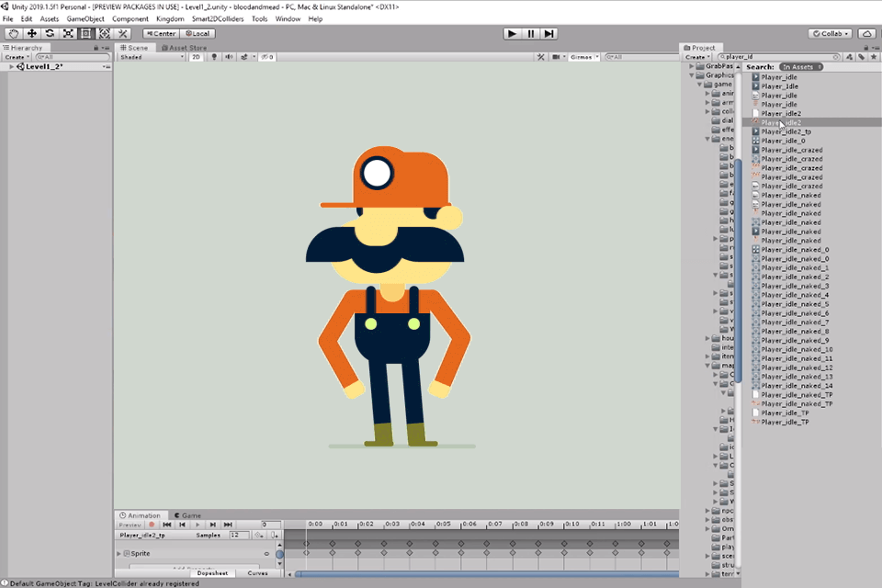The width and height of the screenshot is (882, 588).
Task: Open the Shaded draw mode dropdown
Action: coord(147,56)
